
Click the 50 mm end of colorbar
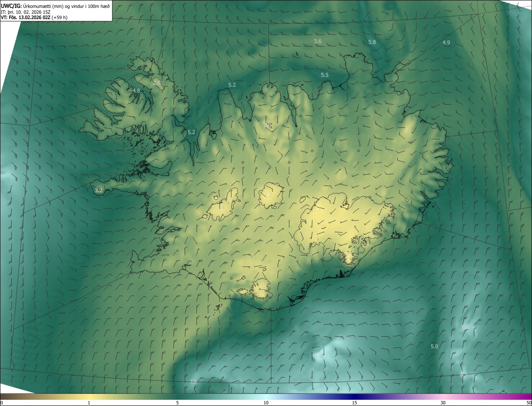pyautogui.click(x=529, y=403)
